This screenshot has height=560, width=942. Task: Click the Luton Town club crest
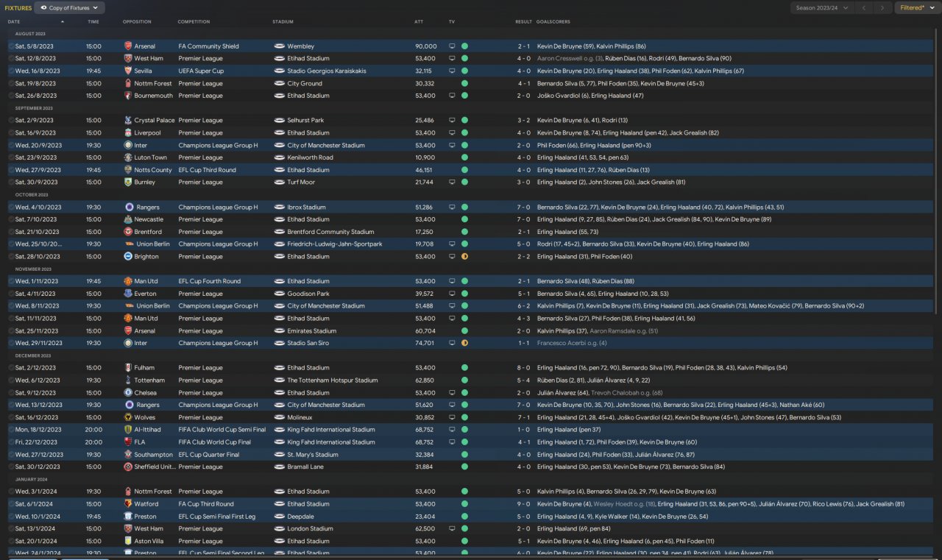129,157
